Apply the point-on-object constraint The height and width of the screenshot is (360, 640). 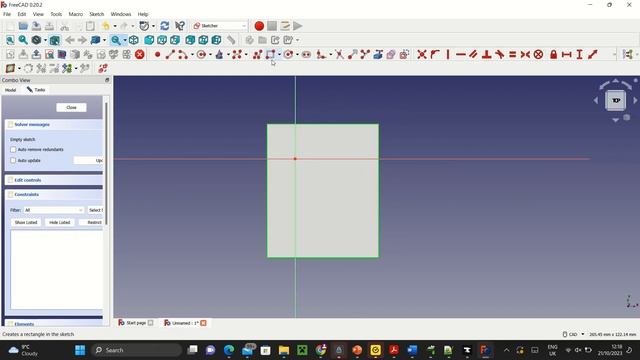pyautogui.click(x=435, y=54)
